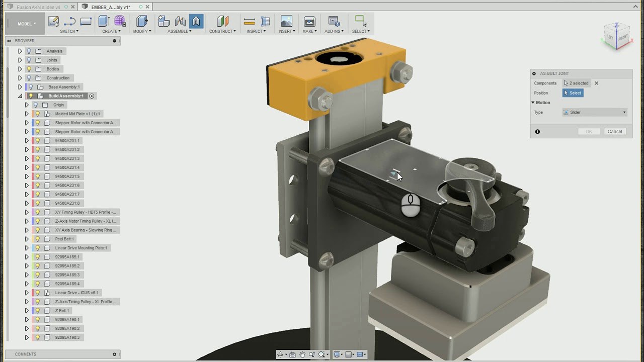Click the Insert image icon
This screenshot has width=644, height=362.
click(x=286, y=21)
